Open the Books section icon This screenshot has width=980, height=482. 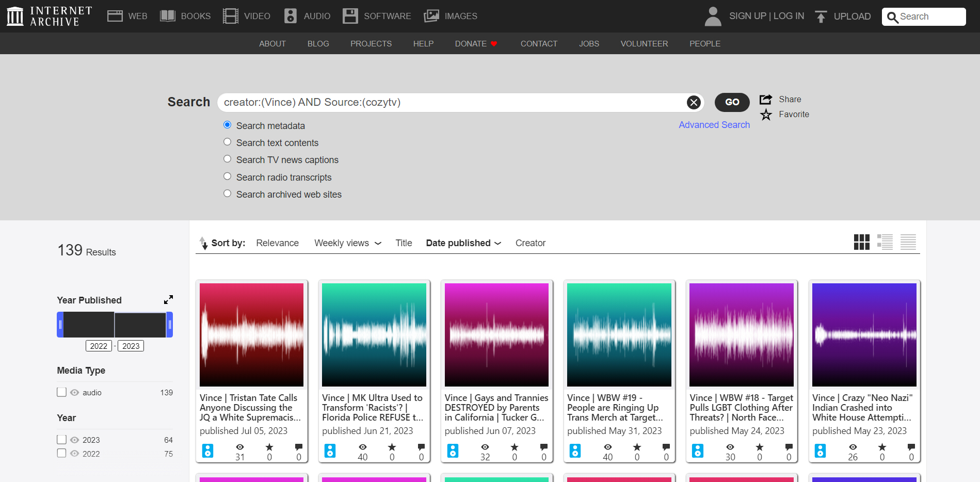(168, 16)
